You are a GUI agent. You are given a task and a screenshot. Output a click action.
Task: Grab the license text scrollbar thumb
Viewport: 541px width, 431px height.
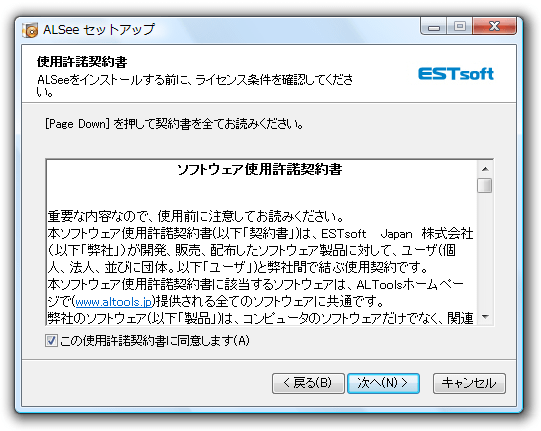point(485,185)
